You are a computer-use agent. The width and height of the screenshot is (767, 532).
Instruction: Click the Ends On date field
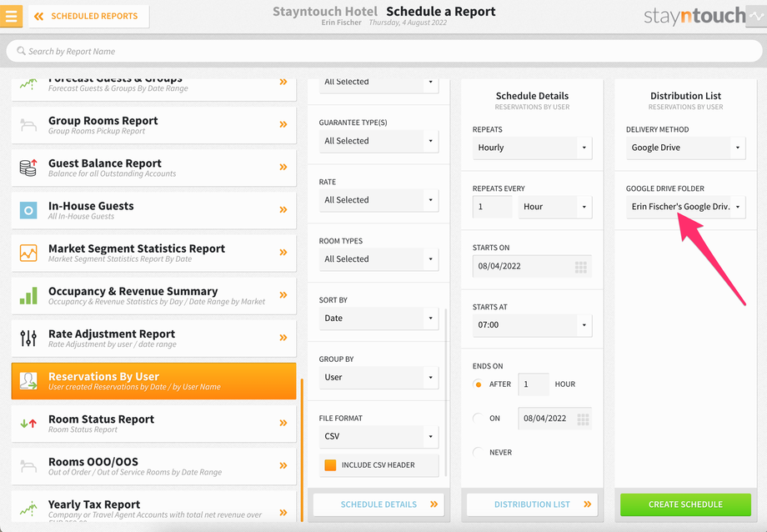[554, 419]
